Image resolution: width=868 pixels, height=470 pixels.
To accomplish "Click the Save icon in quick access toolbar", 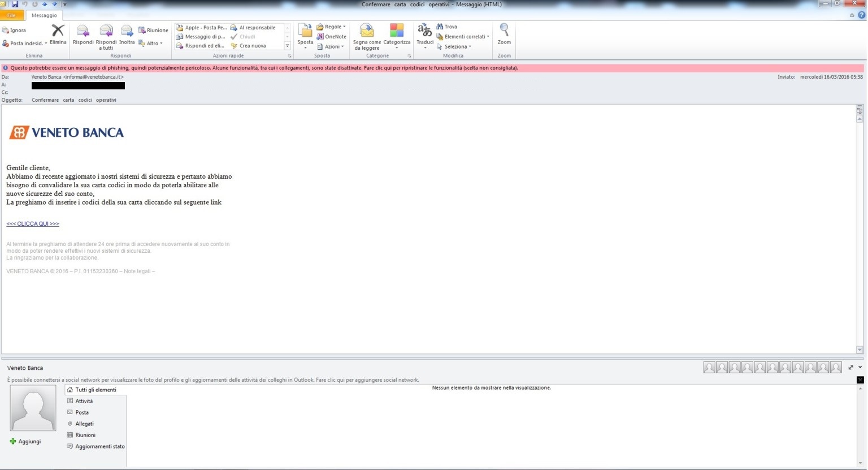I will point(15,4).
